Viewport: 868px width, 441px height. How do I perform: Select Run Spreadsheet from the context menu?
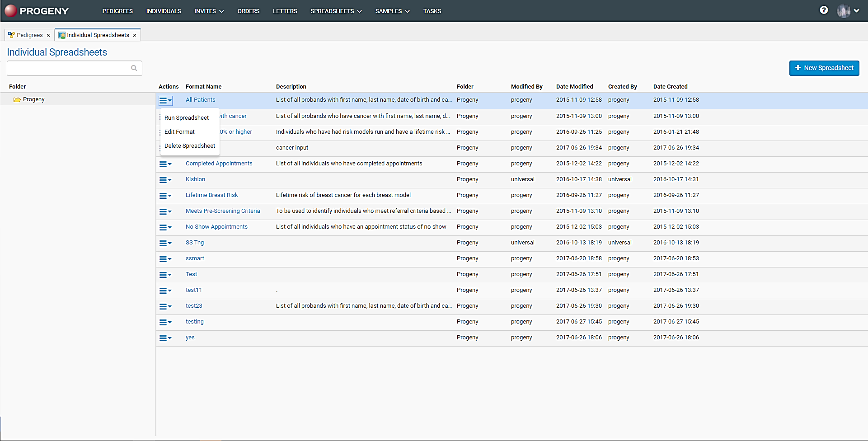click(x=187, y=117)
